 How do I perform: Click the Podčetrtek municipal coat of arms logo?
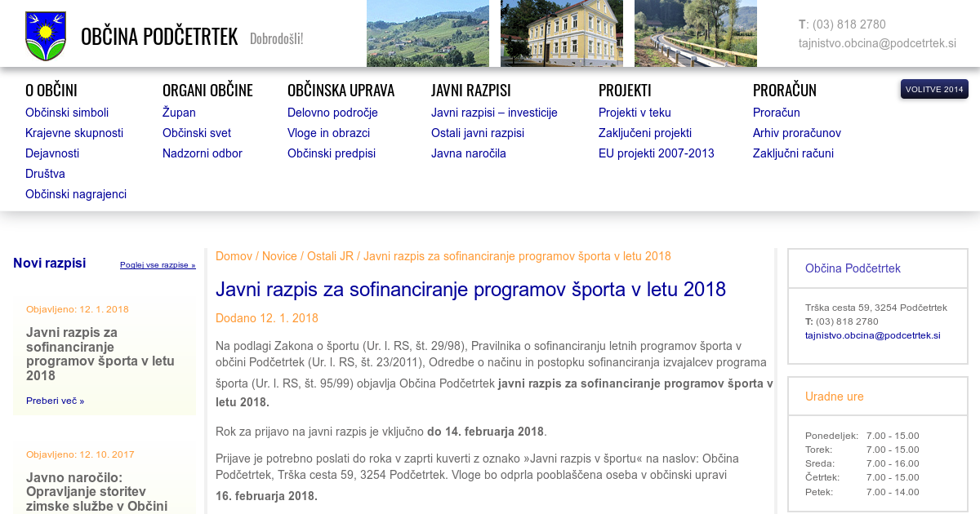(x=46, y=36)
